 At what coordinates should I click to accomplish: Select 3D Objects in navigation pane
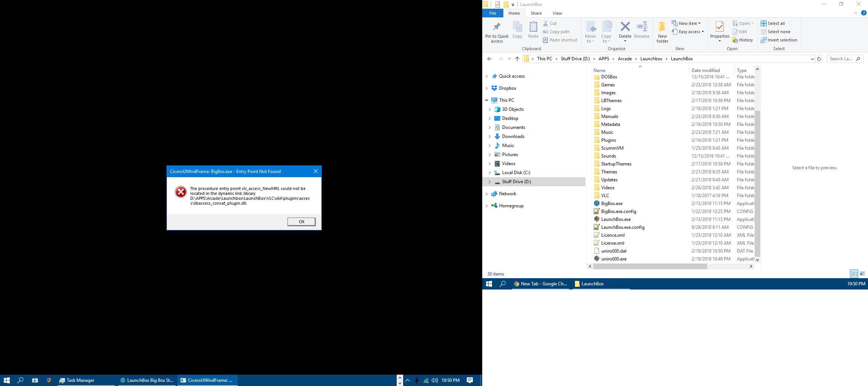point(512,109)
